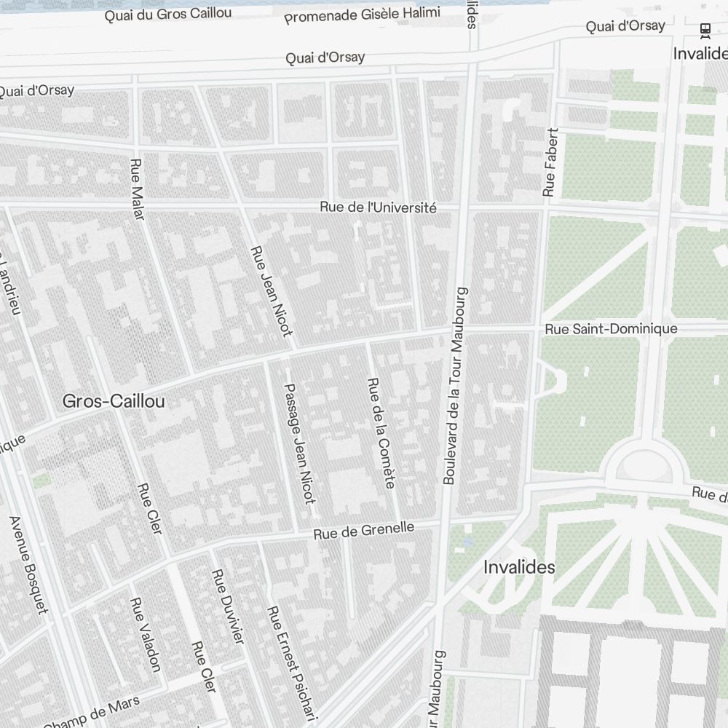Select the Rue Jean Nicot street label
This screenshot has width=728, height=728.
(271, 290)
